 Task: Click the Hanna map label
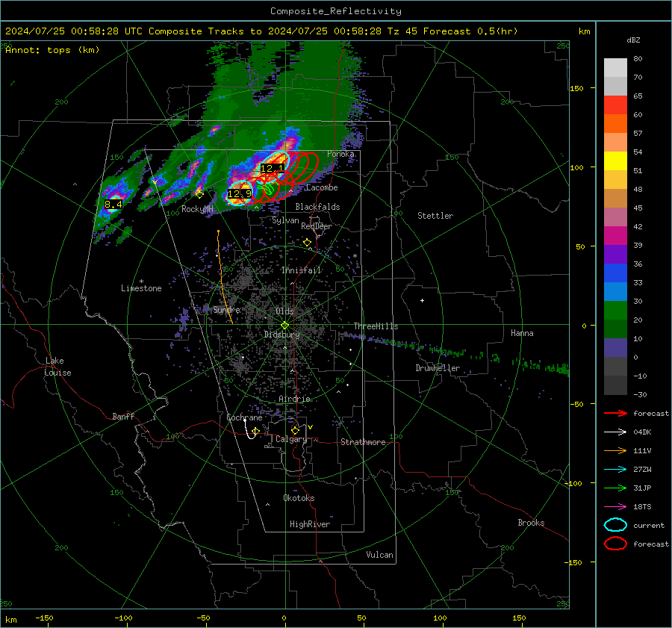point(522,333)
